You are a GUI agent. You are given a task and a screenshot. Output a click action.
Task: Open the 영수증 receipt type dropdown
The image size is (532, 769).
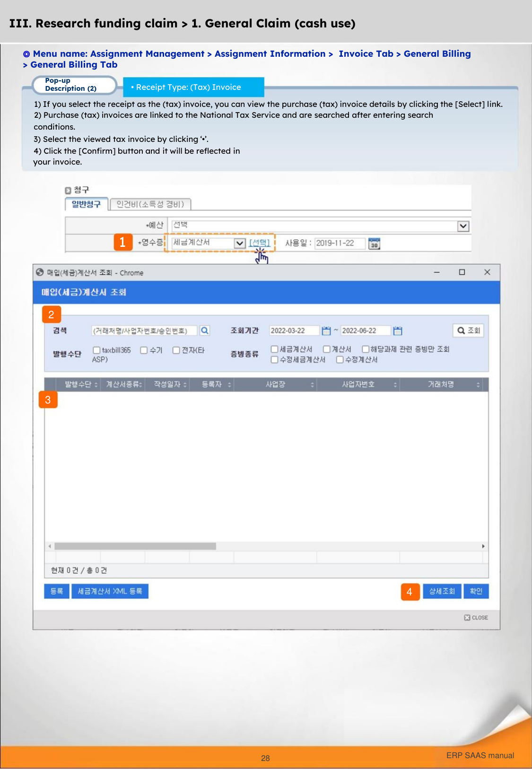coord(240,243)
